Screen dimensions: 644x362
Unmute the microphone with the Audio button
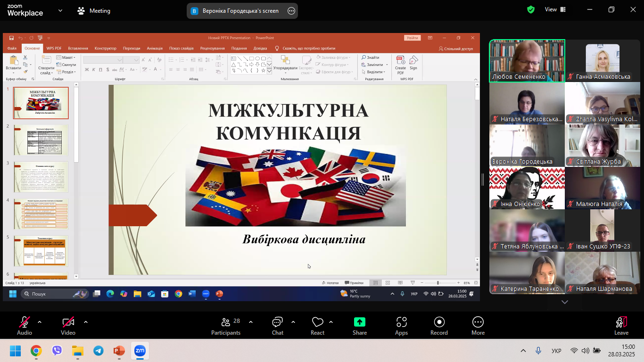pyautogui.click(x=25, y=325)
